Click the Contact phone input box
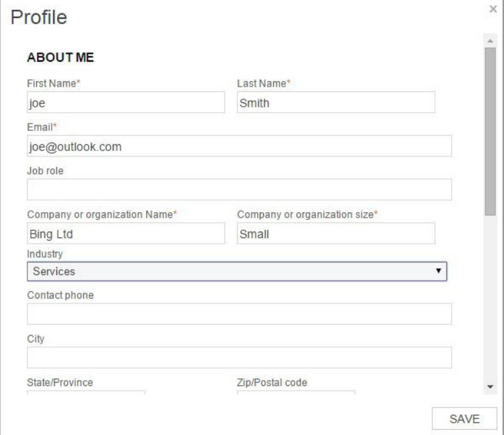Image resolution: width=504 pixels, height=435 pixels. (239, 313)
